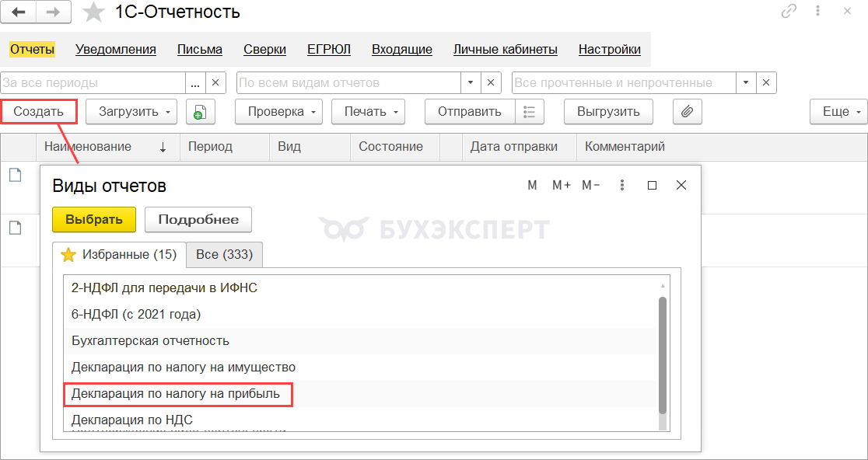Select 6-НДФЛ (с 2021 года)
868x460 pixels.
[360, 315]
